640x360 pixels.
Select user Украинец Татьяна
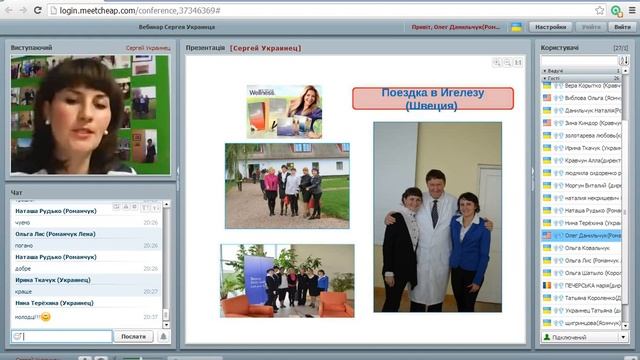(581, 311)
